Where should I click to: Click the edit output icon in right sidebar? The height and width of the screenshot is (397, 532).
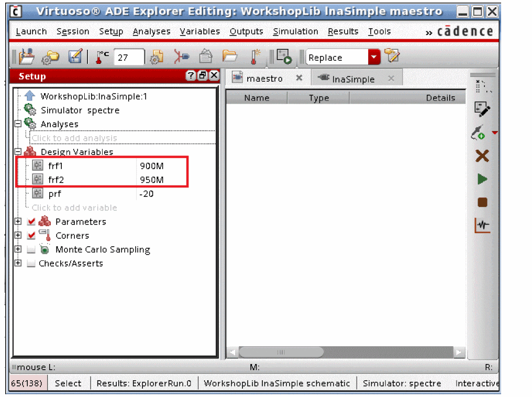(482, 109)
